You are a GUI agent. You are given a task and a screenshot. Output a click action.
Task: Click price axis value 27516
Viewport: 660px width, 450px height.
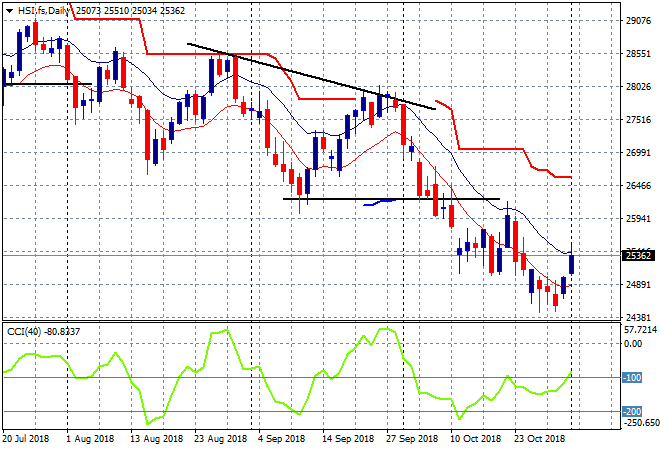click(x=638, y=120)
